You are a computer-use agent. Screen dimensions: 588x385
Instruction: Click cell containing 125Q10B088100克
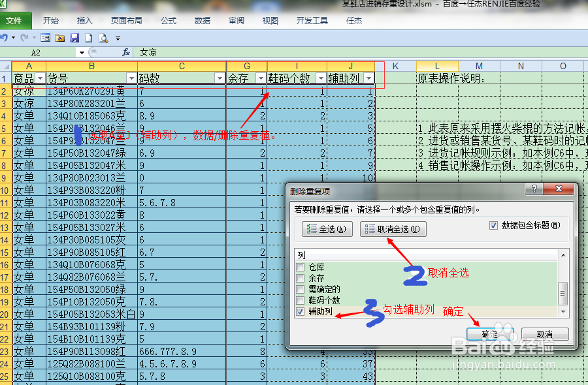point(92,376)
